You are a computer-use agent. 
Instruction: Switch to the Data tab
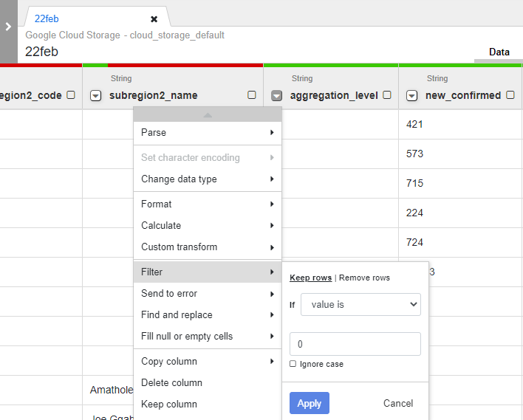[x=499, y=52]
